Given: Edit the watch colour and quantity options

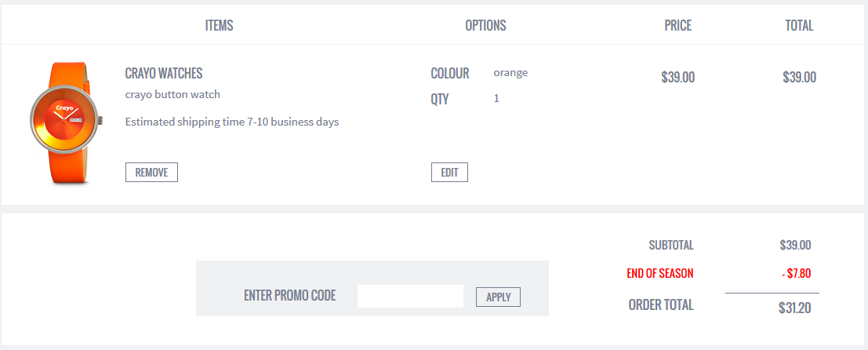Looking at the screenshot, I should tap(449, 172).
